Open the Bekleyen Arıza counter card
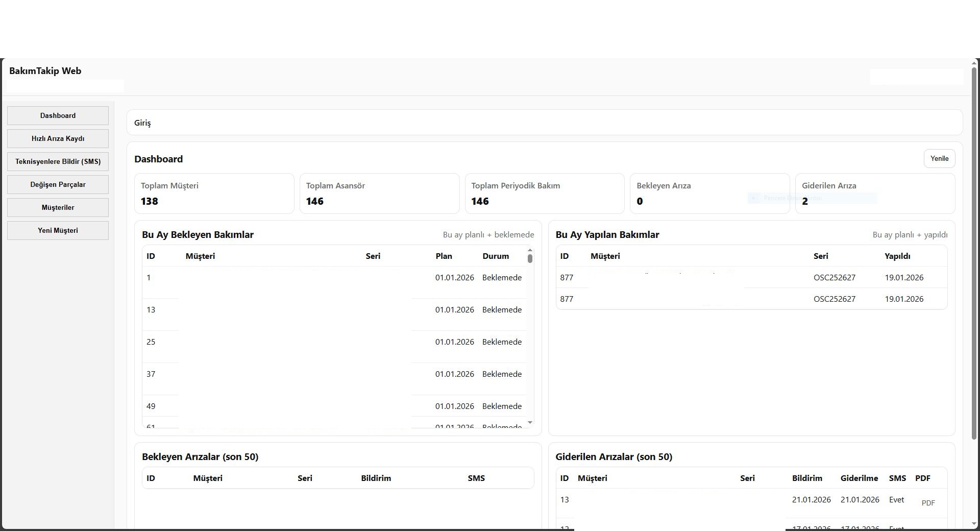The width and height of the screenshot is (980, 531). pyautogui.click(x=709, y=194)
